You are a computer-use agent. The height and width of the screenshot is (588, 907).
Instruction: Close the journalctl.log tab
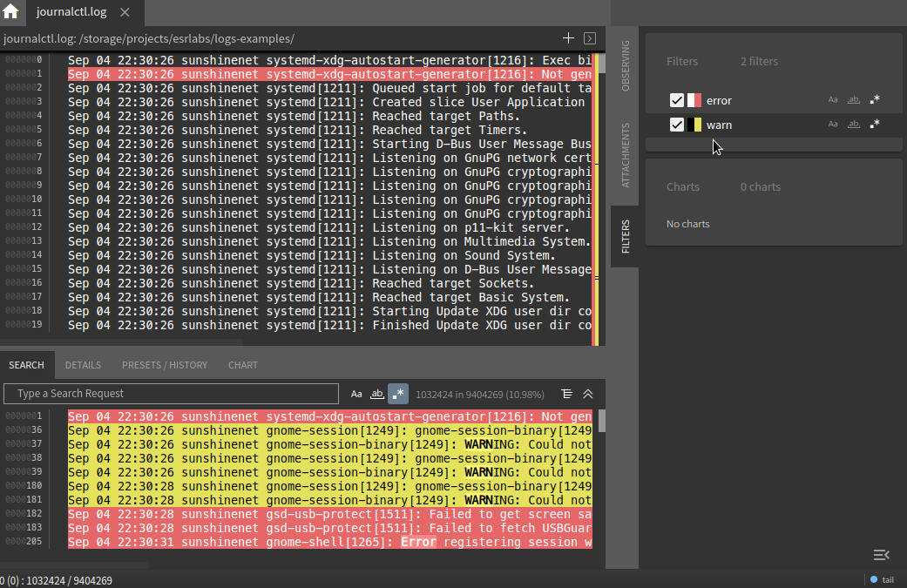point(125,12)
